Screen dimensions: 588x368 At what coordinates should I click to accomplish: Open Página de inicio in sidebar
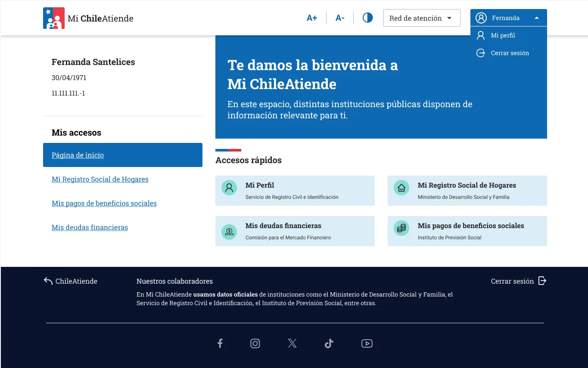[78, 155]
